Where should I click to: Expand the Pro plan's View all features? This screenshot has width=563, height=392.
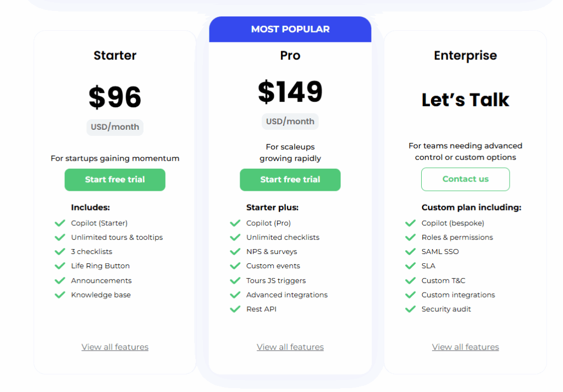tap(290, 347)
